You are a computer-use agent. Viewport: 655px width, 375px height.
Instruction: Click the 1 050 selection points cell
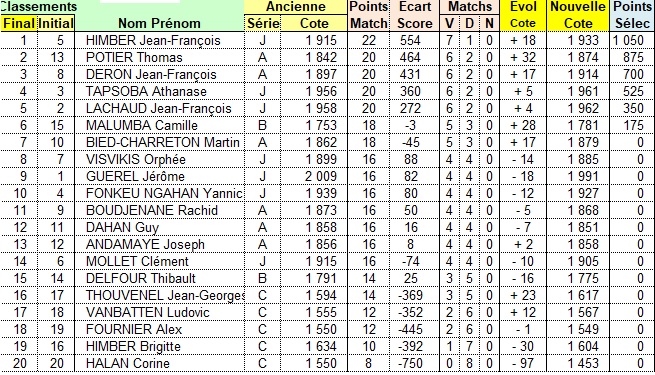[632, 41]
